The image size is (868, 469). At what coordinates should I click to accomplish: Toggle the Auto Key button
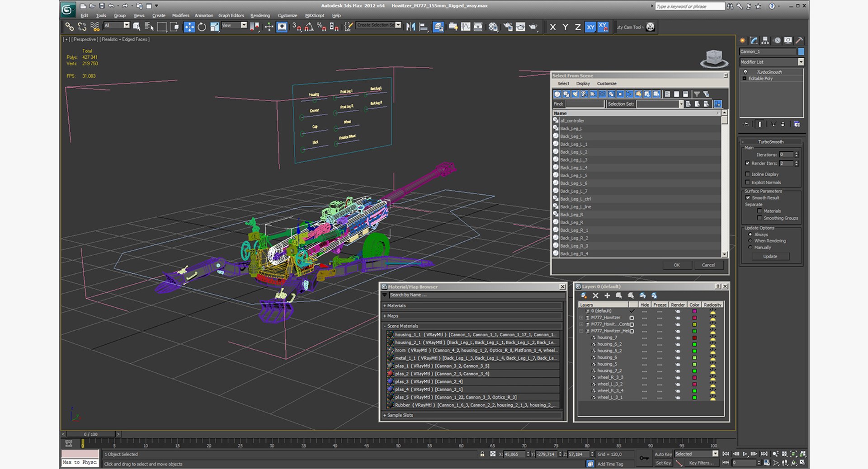coord(663,454)
